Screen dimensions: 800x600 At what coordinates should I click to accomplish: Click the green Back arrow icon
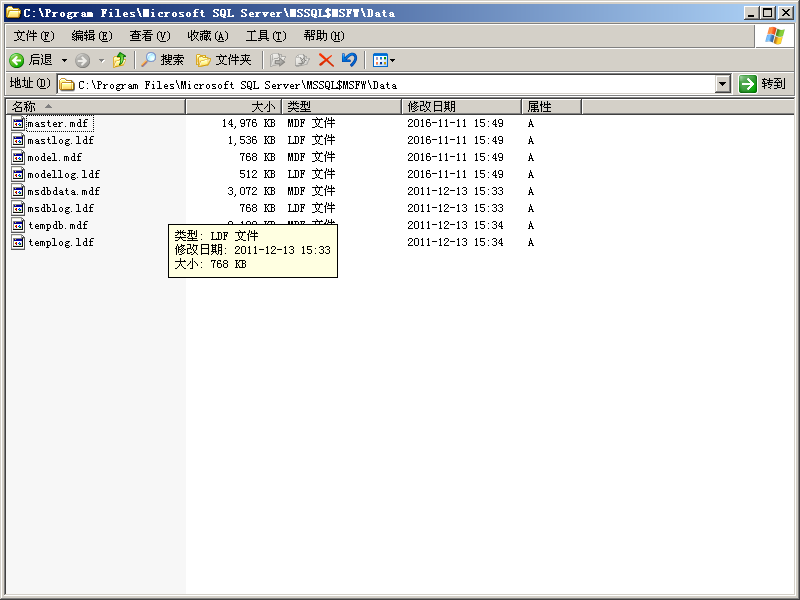[x=16, y=60]
